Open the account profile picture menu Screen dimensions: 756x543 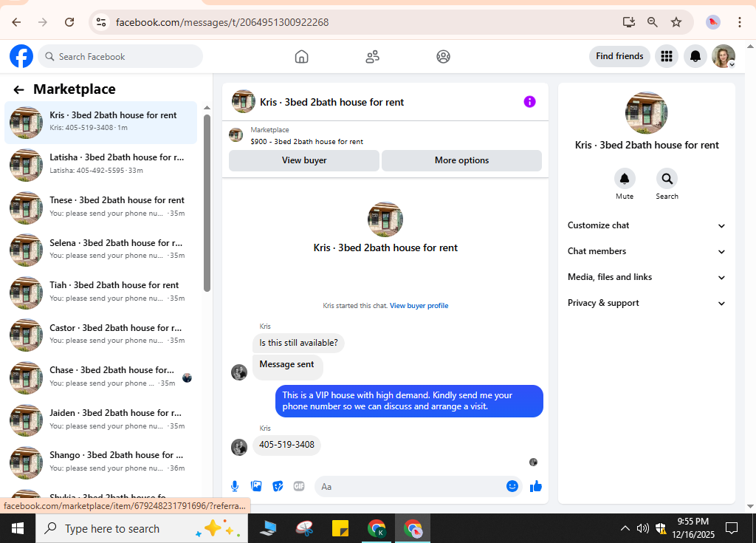(x=724, y=56)
